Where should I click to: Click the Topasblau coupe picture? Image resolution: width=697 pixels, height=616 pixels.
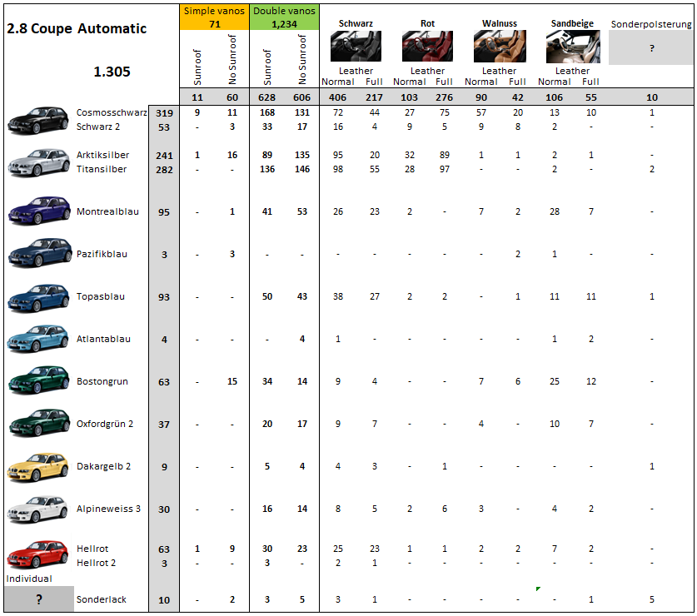[38, 297]
